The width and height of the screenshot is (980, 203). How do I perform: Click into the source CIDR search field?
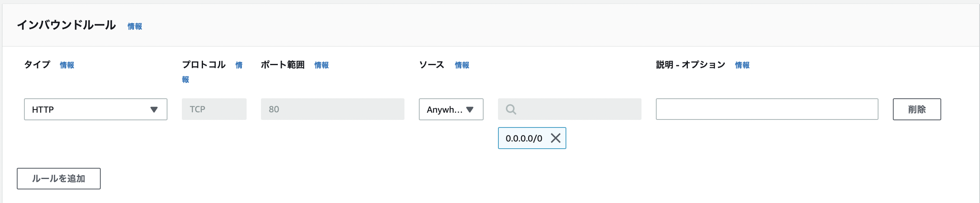click(570, 109)
